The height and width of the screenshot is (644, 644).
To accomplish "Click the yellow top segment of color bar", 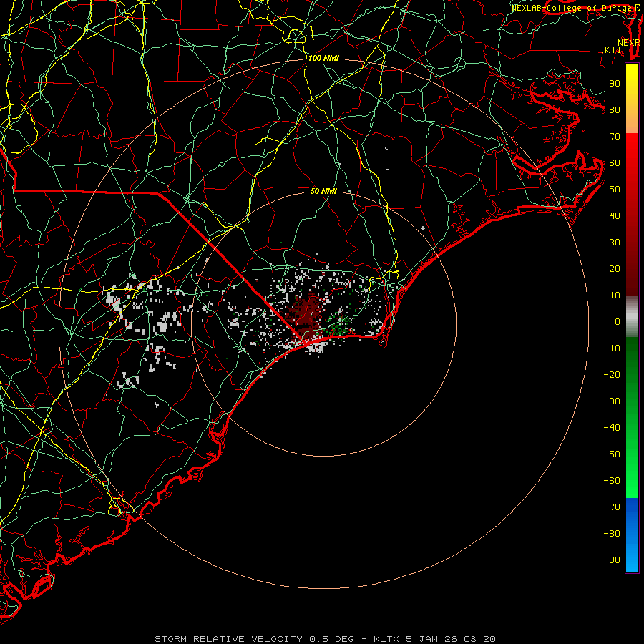I will [x=632, y=99].
